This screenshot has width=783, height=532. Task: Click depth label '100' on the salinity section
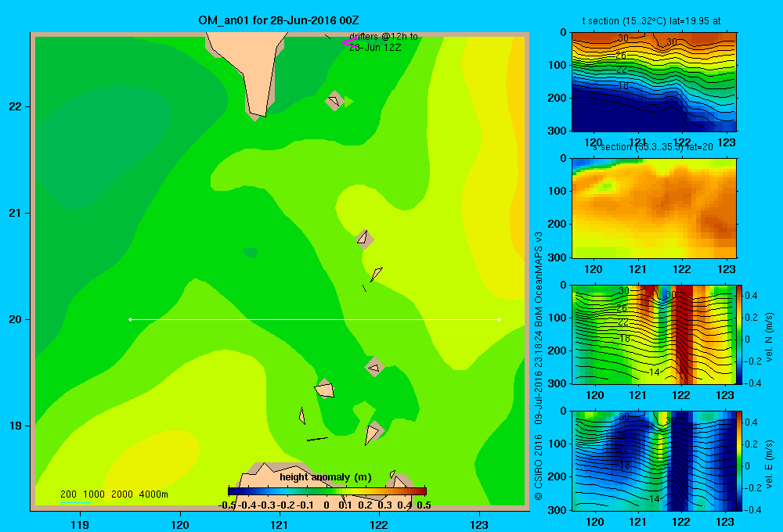557,191
